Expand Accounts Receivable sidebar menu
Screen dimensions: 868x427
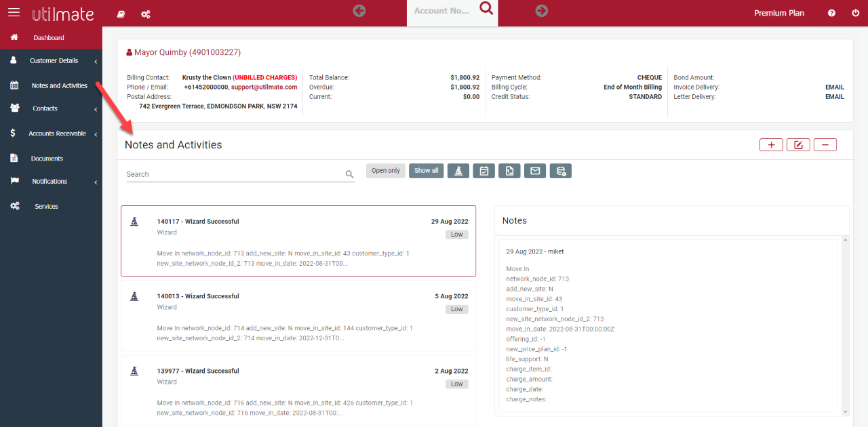pos(57,134)
